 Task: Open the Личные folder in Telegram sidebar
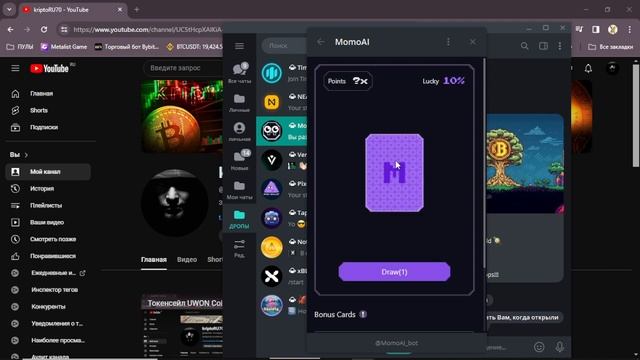240,103
